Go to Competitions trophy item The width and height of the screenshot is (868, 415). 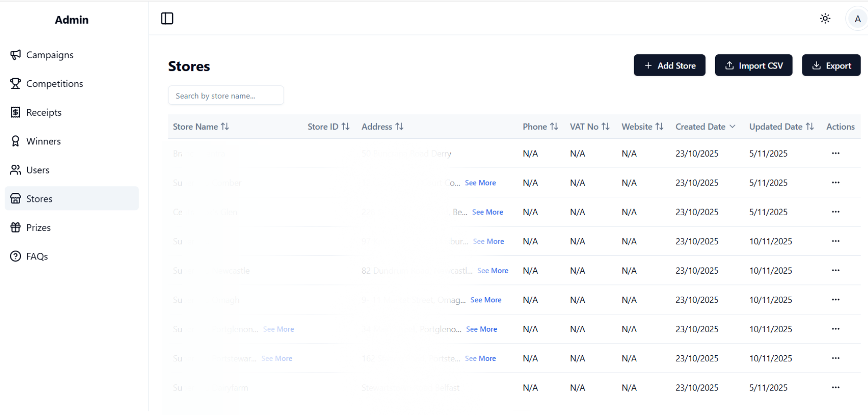click(x=54, y=84)
